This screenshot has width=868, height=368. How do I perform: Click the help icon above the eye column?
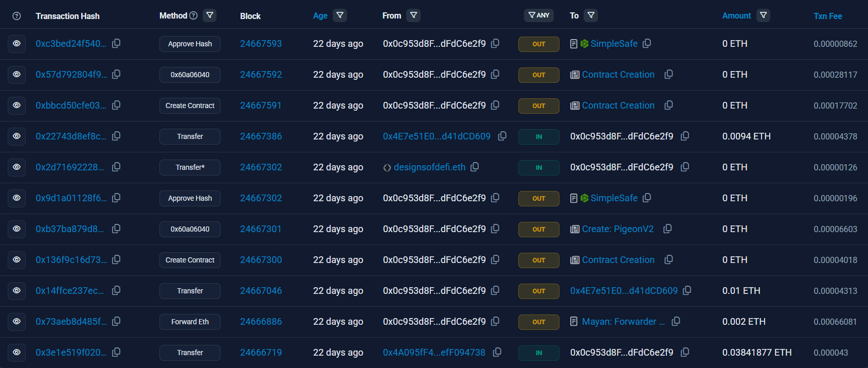(x=16, y=16)
